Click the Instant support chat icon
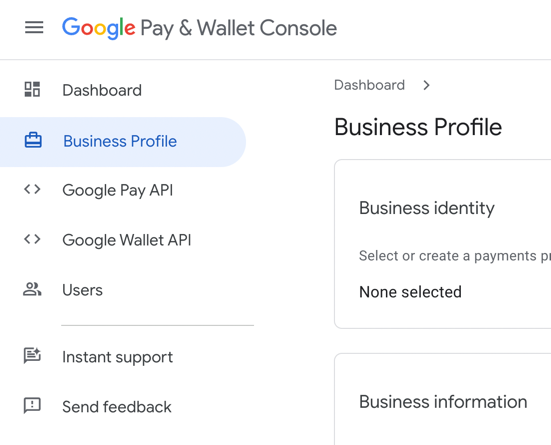Image resolution: width=551 pixels, height=445 pixels. tap(32, 355)
